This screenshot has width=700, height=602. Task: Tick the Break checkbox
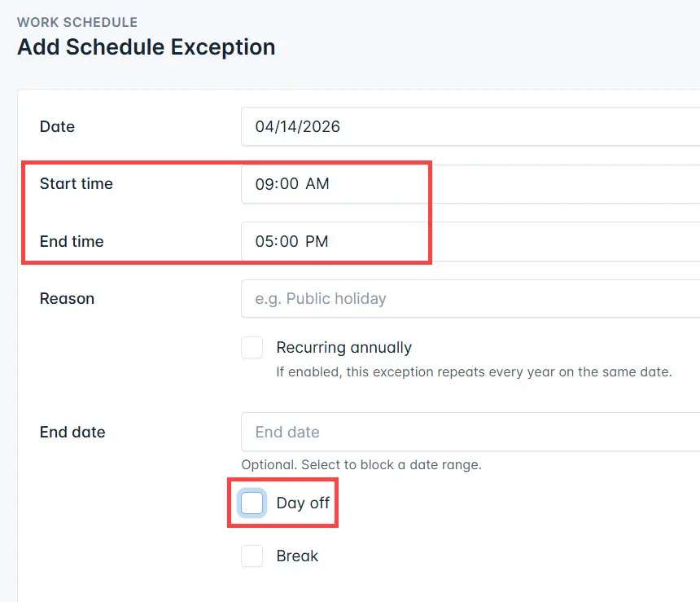point(252,556)
